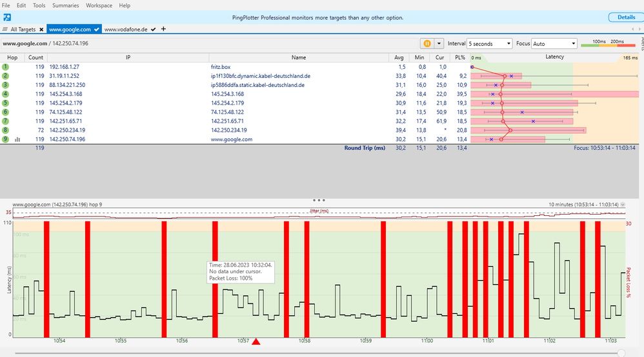The height and width of the screenshot is (357, 644).
Task: Click the Round Trip (ms) summary label
Action: point(365,148)
